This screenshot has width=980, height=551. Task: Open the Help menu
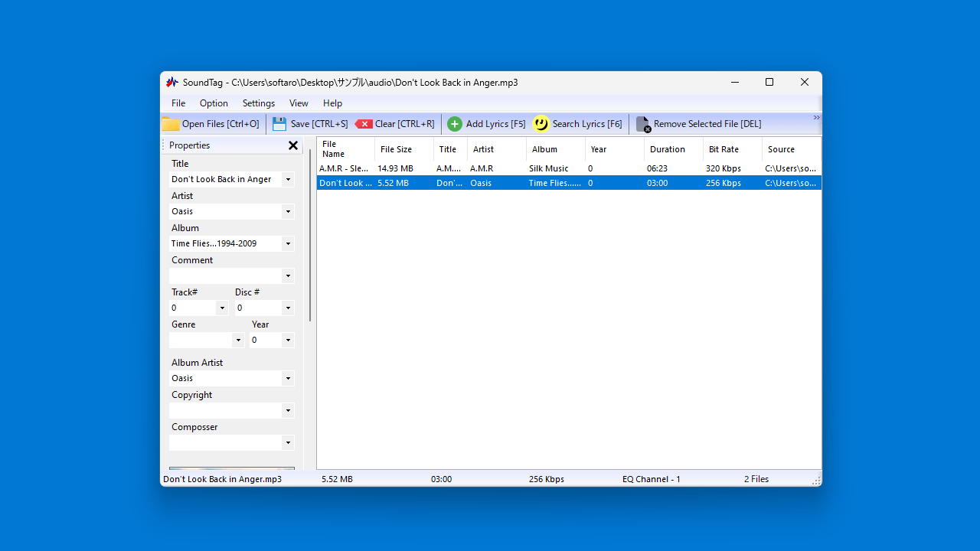(332, 103)
